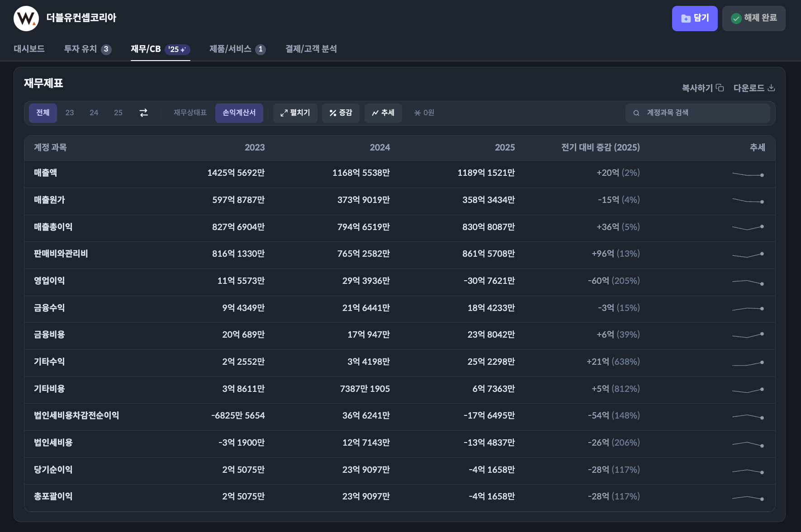Switch to 재무상태표 balance sheet view
801x532 pixels.
click(190, 113)
